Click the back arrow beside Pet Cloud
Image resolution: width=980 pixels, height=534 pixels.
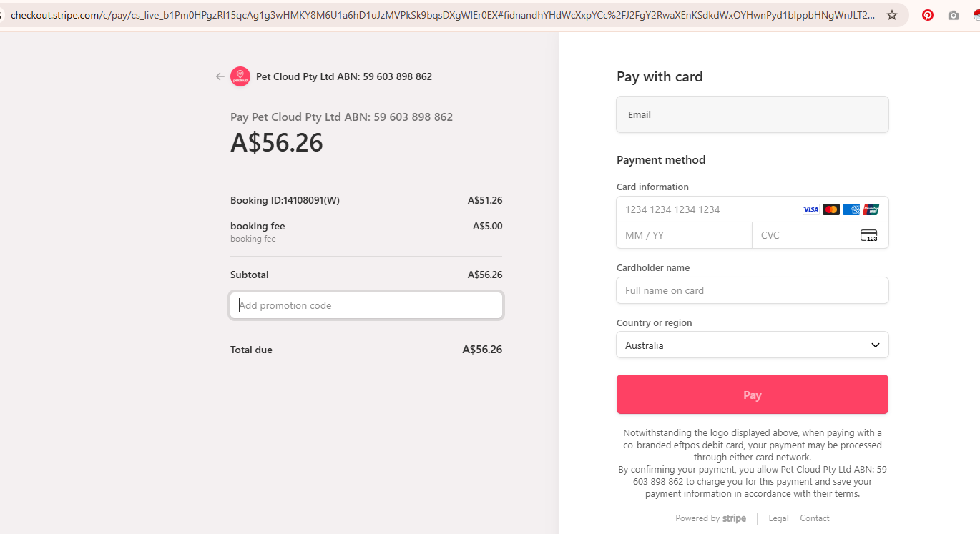[220, 76]
